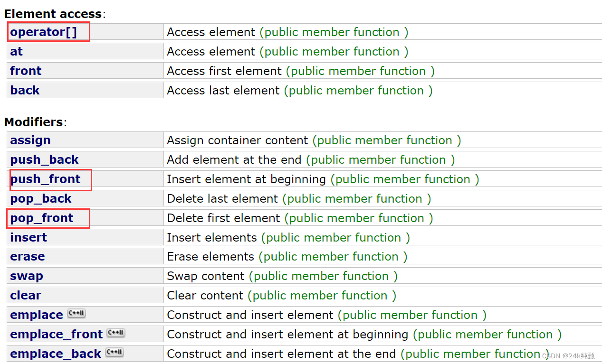Image resolution: width=602 pixels, height=364 pixels.
Task: Go to the front function reference
Action: tap(26, 71)
